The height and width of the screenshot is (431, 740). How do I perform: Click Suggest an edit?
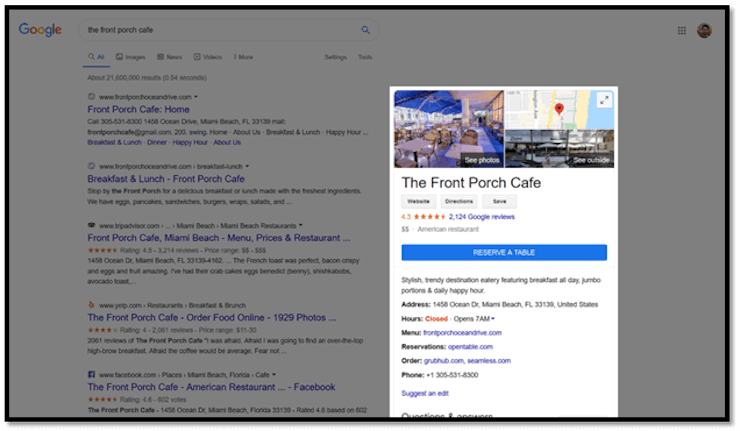click(x=425, y=393)
